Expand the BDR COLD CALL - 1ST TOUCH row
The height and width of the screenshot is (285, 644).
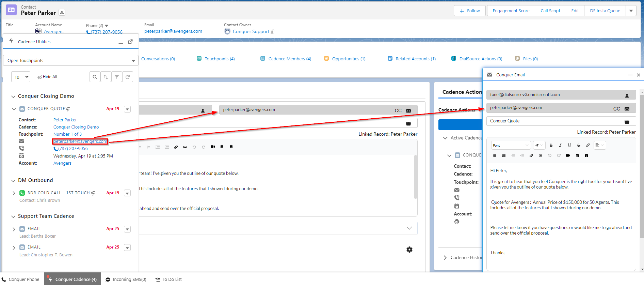click(14, 193)
